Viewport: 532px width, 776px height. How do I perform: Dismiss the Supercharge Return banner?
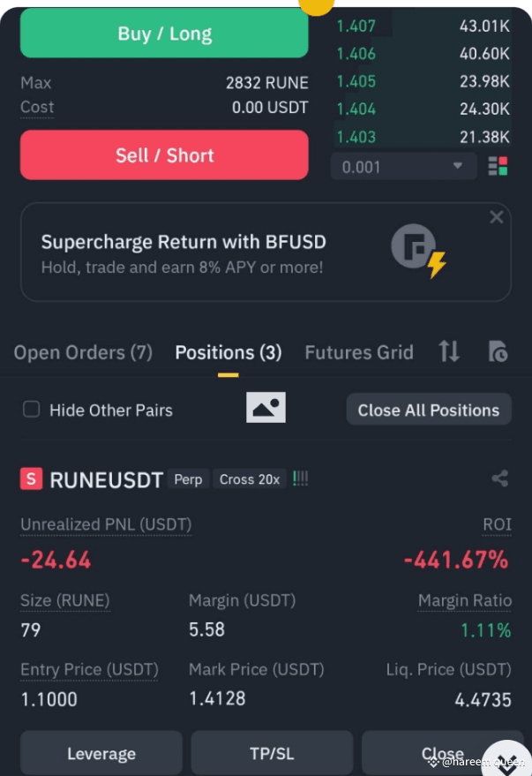coord(496,216)
